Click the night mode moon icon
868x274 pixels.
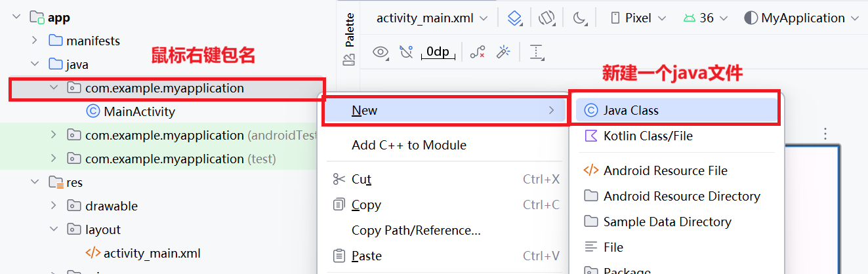tap(579, 18)
